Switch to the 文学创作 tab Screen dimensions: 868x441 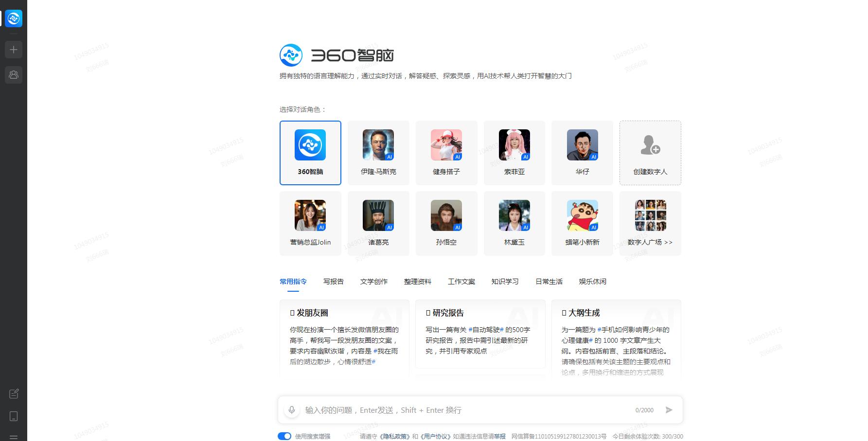(374, 282)
